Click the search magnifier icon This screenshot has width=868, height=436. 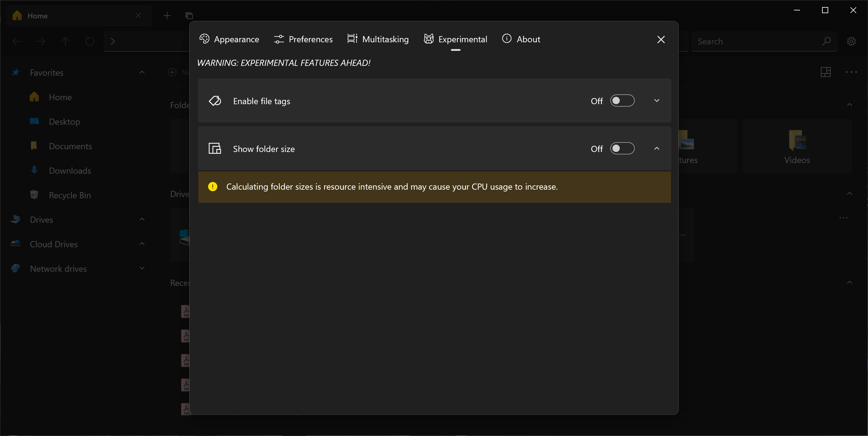click(827, 41)
